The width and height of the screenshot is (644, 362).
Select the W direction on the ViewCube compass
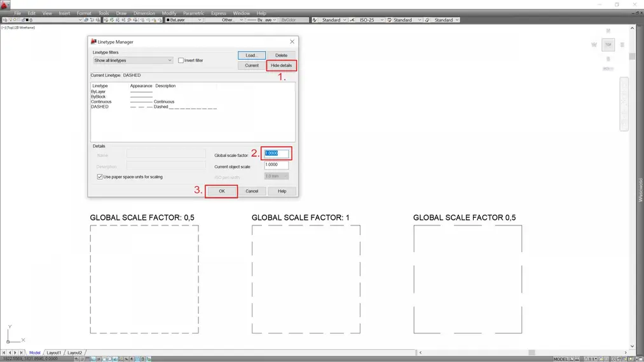594,44
